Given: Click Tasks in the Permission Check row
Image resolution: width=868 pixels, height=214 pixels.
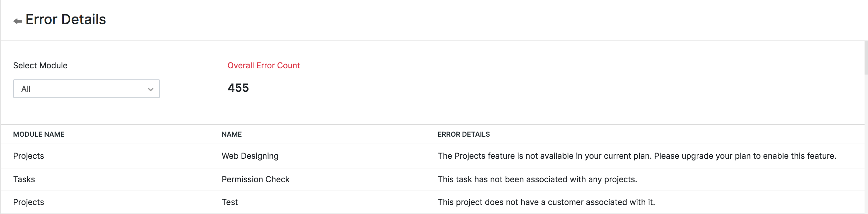Looking at the screenshot, I should coord(24,179).
